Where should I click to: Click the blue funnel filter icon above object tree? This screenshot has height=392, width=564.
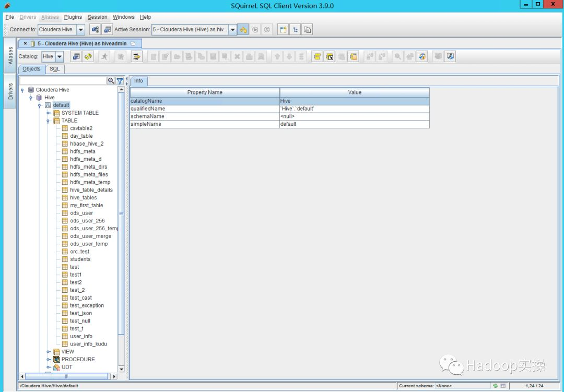(x=120, y=81)
